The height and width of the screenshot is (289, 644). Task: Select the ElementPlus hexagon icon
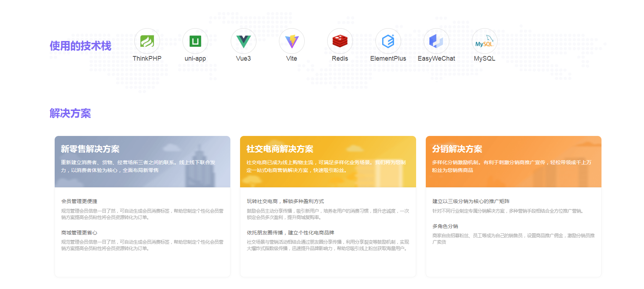coord(388,41)
